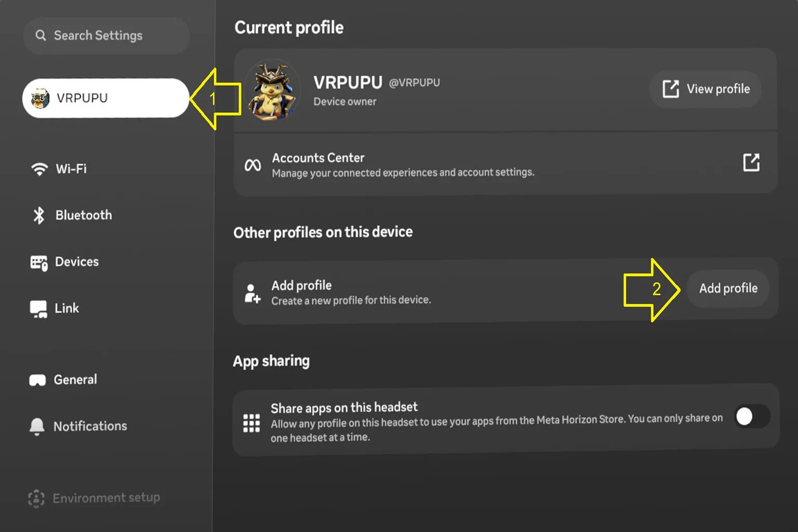Click the 'Share apps on this headset' title
798x532 pixels.
tap(344, 408)
